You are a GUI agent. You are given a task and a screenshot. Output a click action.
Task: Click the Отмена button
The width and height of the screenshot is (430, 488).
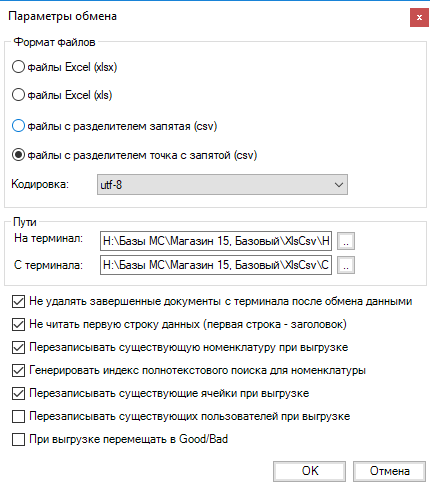click(x=389, y=471)
